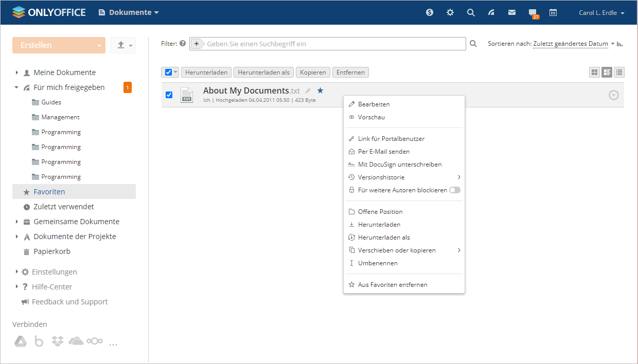
Task: Choose Herunterladen als in context menu
Action: pos(404,238)
